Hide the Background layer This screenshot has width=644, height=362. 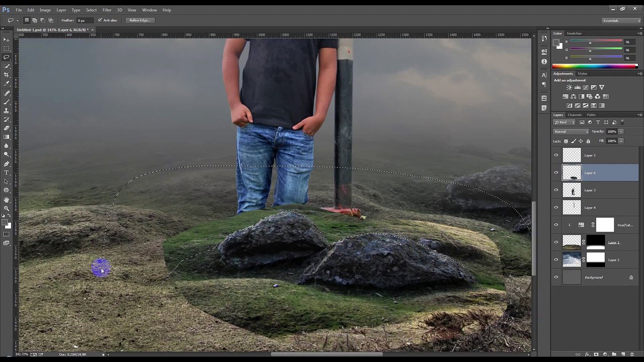556,277
